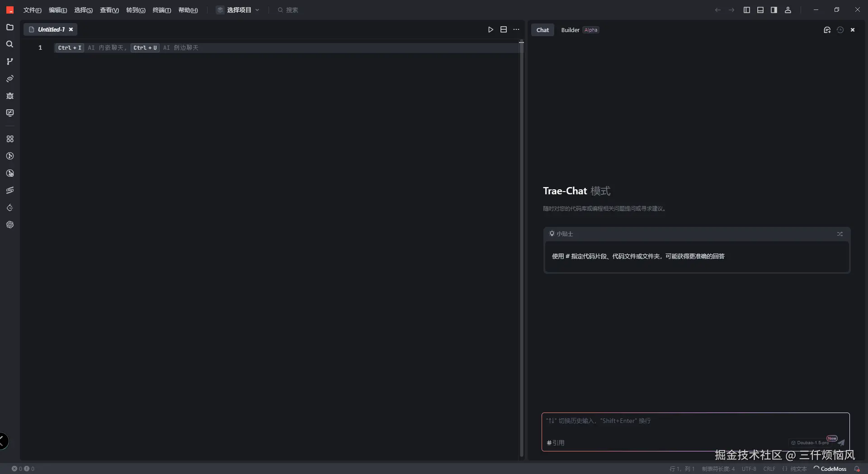
Task: Shuffle the tip in the 小贴士 card
Action: point(840,234)
